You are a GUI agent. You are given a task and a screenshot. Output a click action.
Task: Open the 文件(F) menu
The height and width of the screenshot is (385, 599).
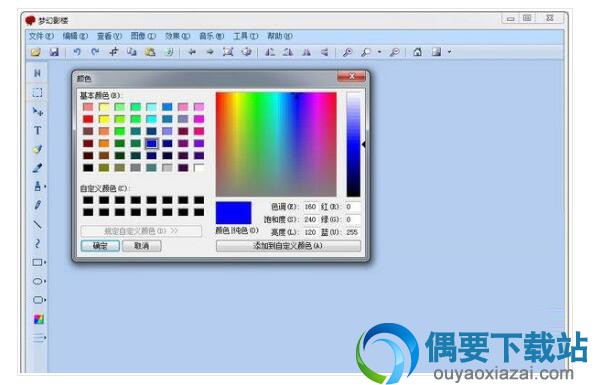click(x=41, y=36)
